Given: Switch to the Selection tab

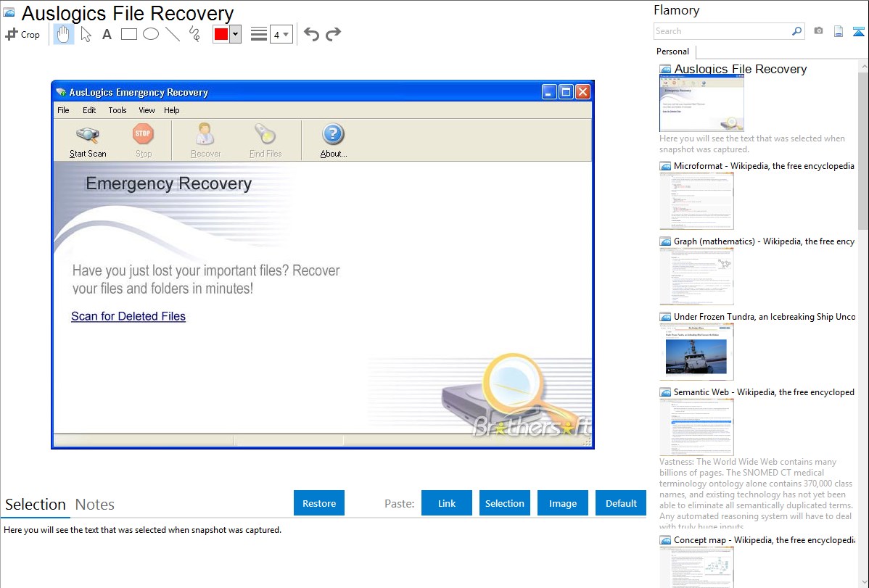Looking at the screenshot, I should point(36,505).
